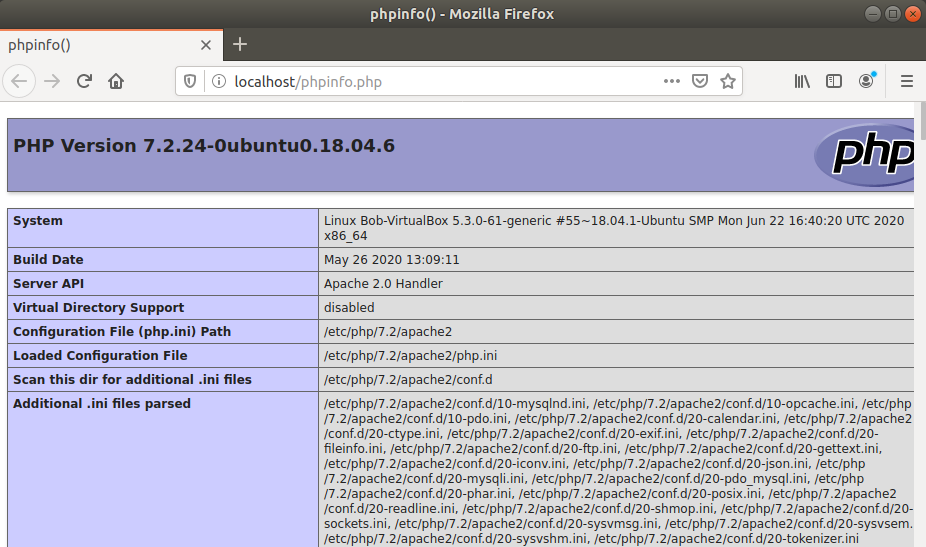This screenshot has width=926, height=547.
Task: Open the Library view menu
Action: tap(802, 81)
